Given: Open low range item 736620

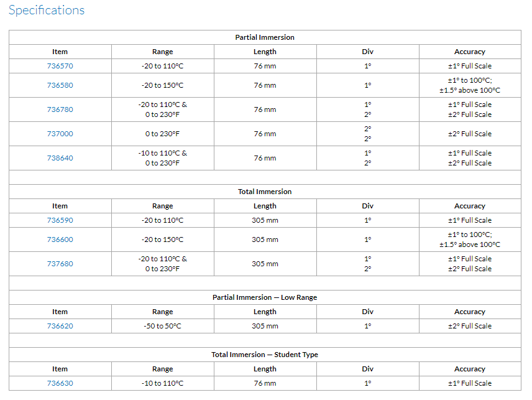Looking at the screenshot, I should pyautogui.click(x=60, y=326).
